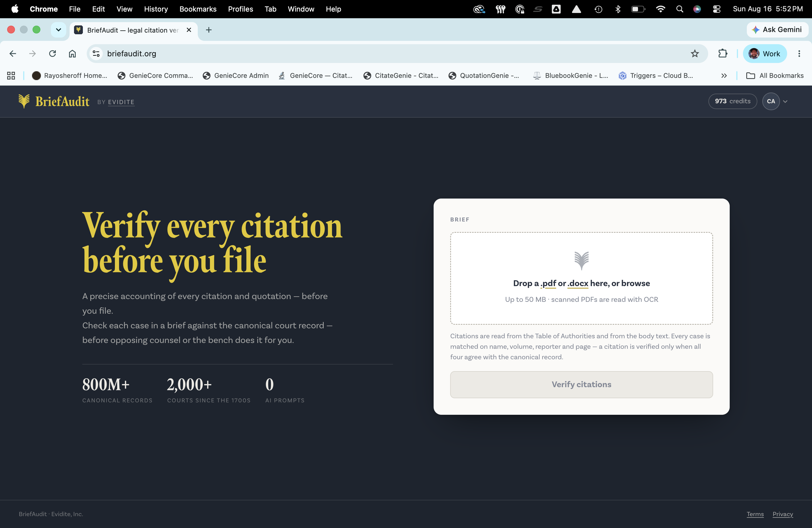Close the BriefAudit tab
Viewport: 812px width, 528px height.
click(189, 30)
